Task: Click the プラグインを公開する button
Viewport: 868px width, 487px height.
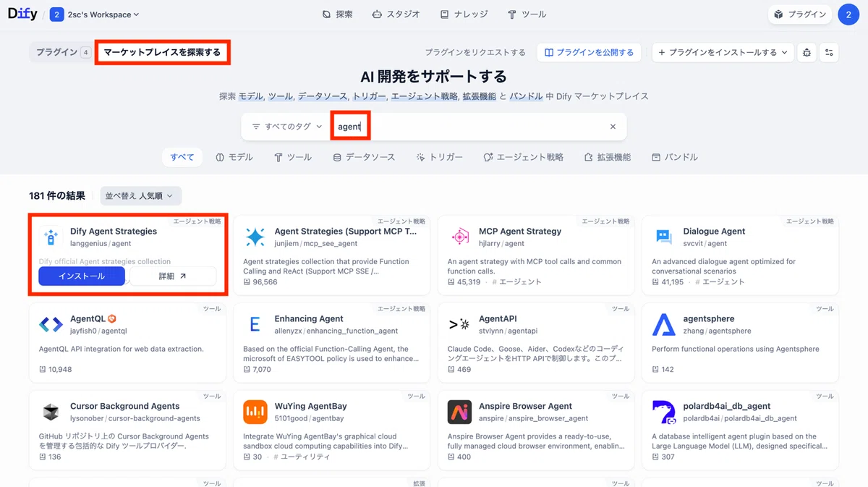Action: [589, 52]
